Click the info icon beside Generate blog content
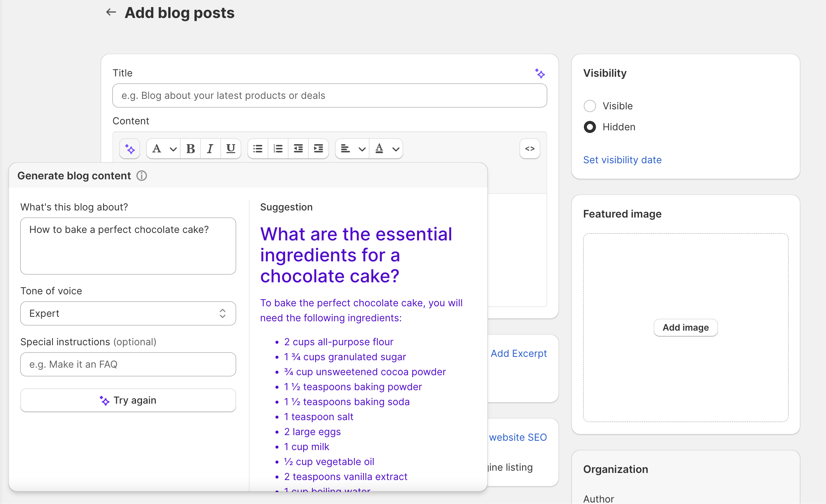 coord(141,176)
